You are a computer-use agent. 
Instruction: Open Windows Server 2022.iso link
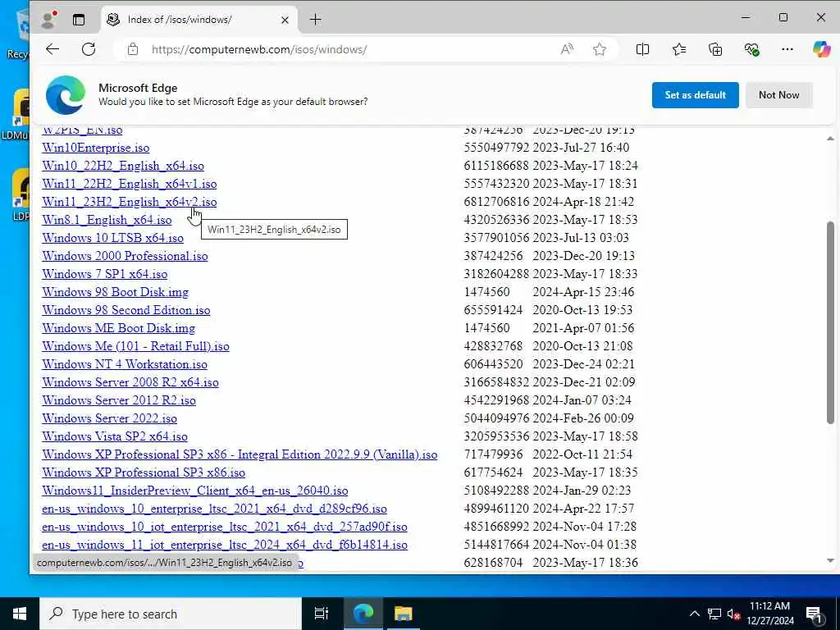109,418
